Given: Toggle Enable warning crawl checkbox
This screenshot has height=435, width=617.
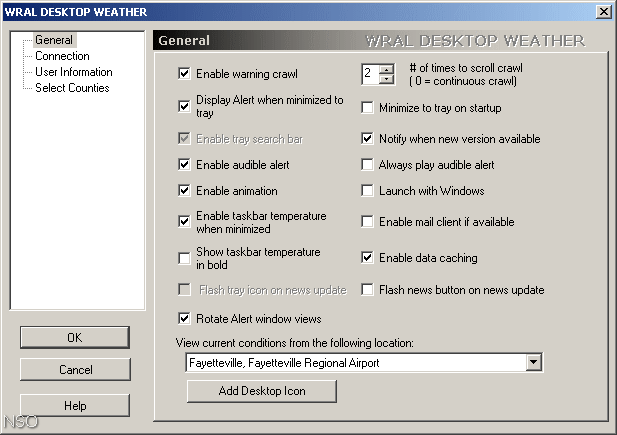Looking at the screenshot, I should coord(184,74).
